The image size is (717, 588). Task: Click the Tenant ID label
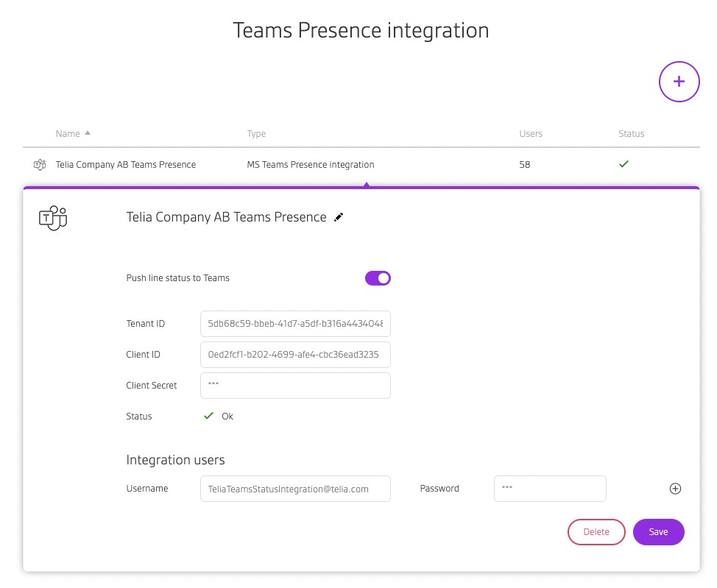pos(146,324)
